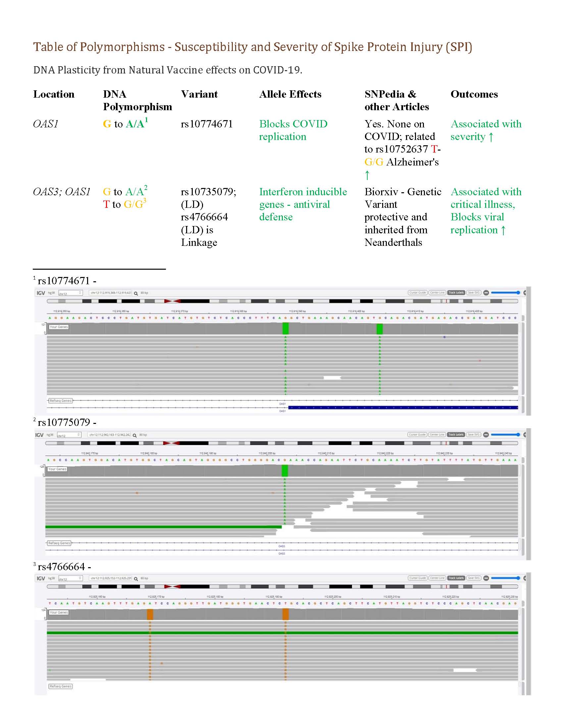This screenshot has height=728, width=563.
Task: Turn off Track Labels in the rs4766664 panel
Action: (x=456, y=578)
